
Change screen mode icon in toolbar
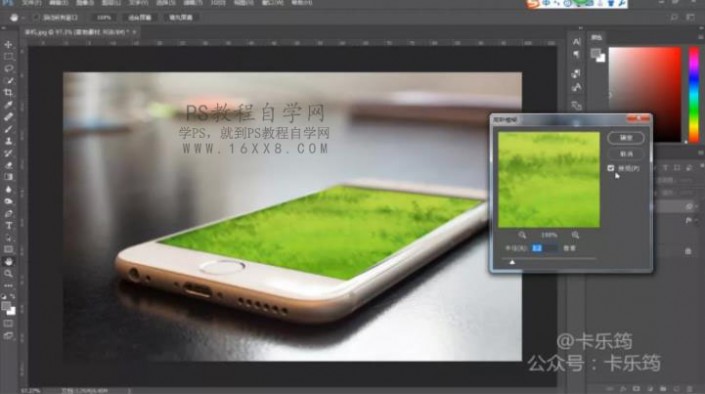point(9,336)
